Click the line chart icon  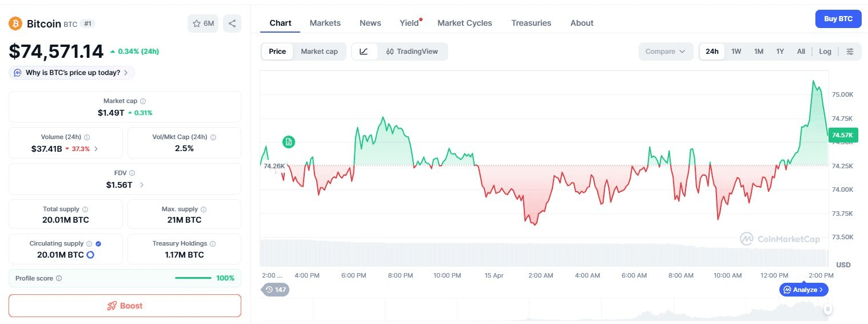[364, 52]
